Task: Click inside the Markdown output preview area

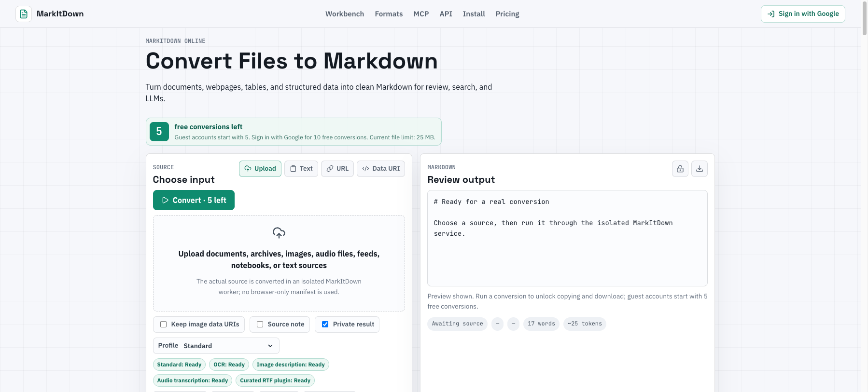Action: pyautogui.click(x=567, y=238)
